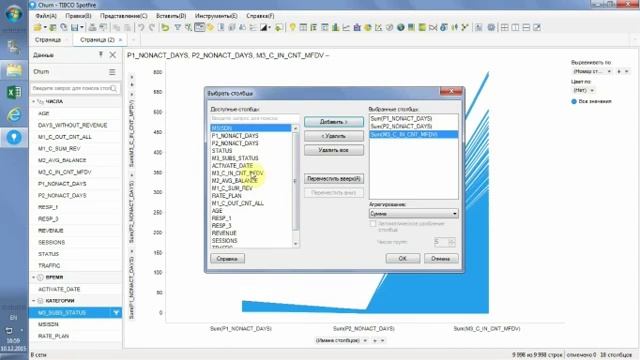Click the yellow Tags icon in the toolbar
This screenshot has width=640, height=360.
(x=210, y=27)
